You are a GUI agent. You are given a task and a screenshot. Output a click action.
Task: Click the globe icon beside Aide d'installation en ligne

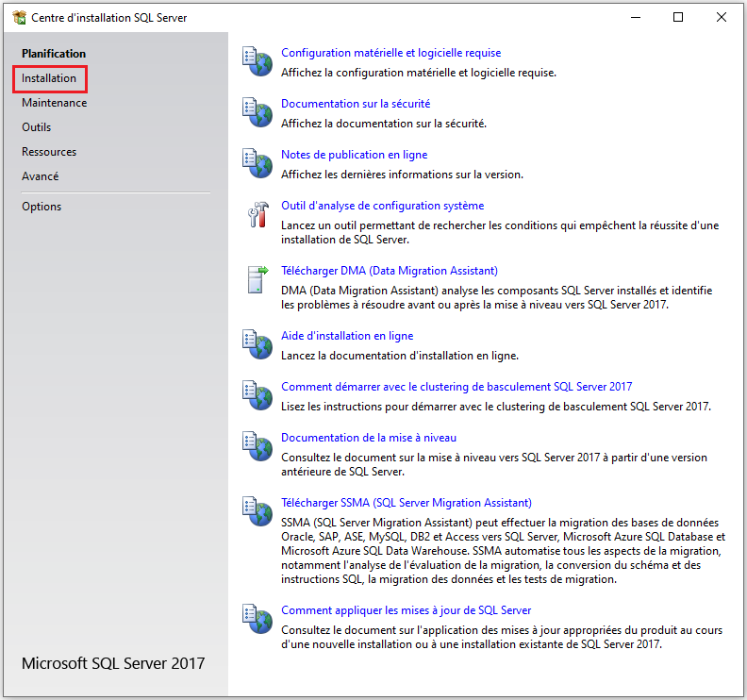click(x=257, y=344)
